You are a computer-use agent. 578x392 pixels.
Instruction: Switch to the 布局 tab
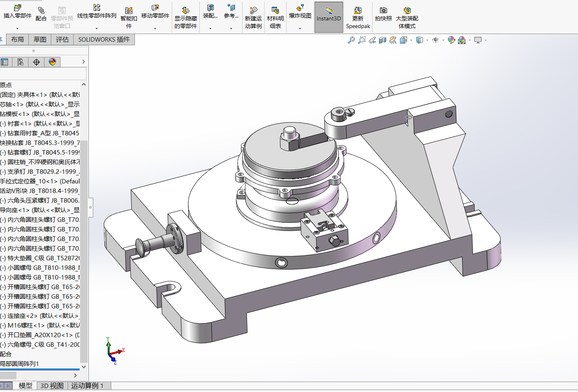(x=17, y=40)
